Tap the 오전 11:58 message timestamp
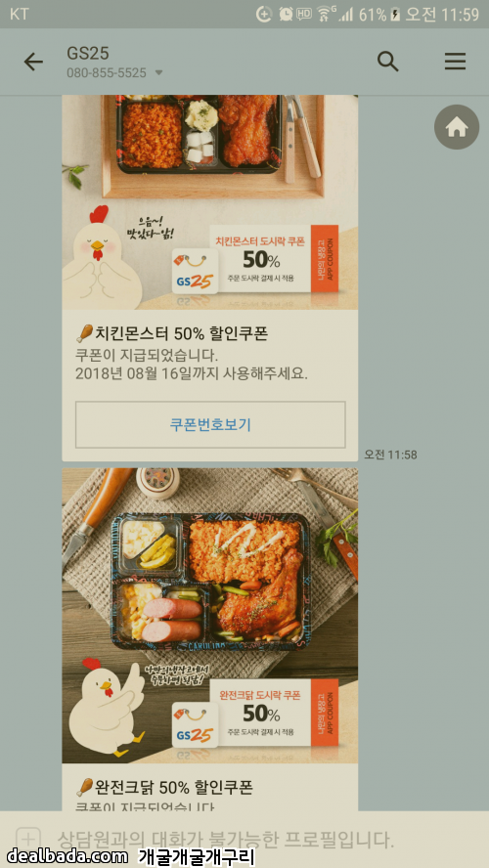Image resolution: width=489 pixels, height=868 pixels. 390,456
